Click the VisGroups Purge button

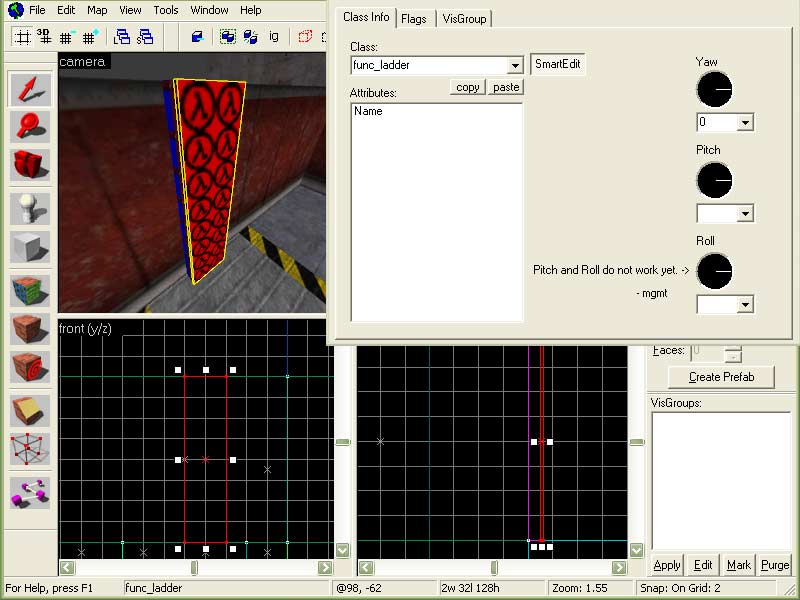tap(774, 565)
